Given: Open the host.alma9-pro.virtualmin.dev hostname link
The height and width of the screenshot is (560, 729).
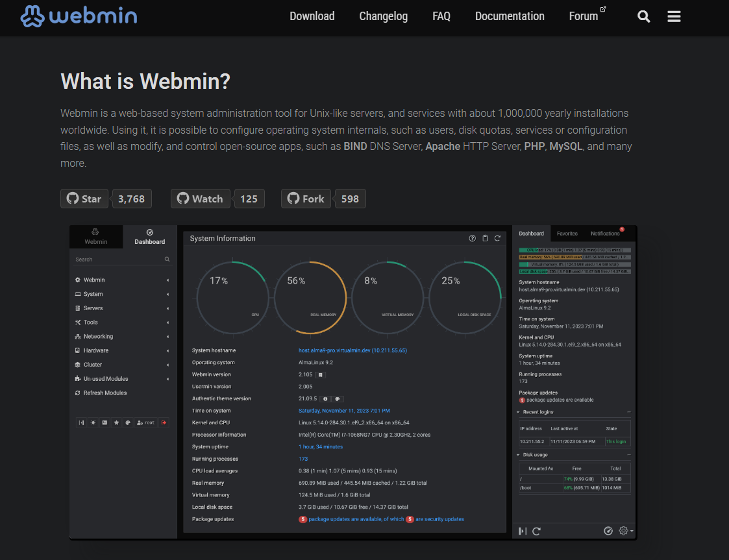Looking at the screenshot, I should (x=352, y=350).
